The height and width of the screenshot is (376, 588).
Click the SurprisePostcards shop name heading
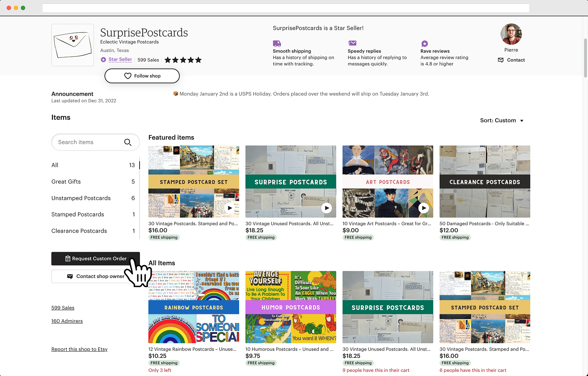click(x=144, y=32)
